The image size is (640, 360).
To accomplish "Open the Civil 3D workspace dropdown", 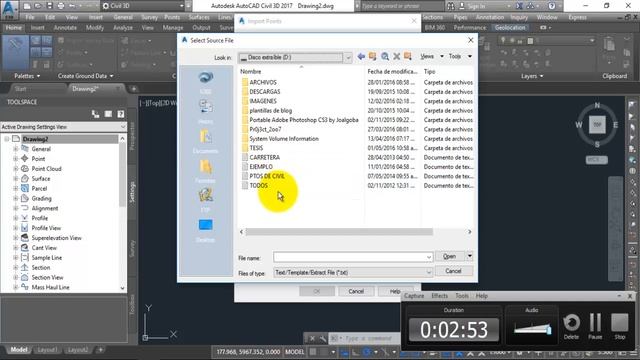I will (182, 6).
